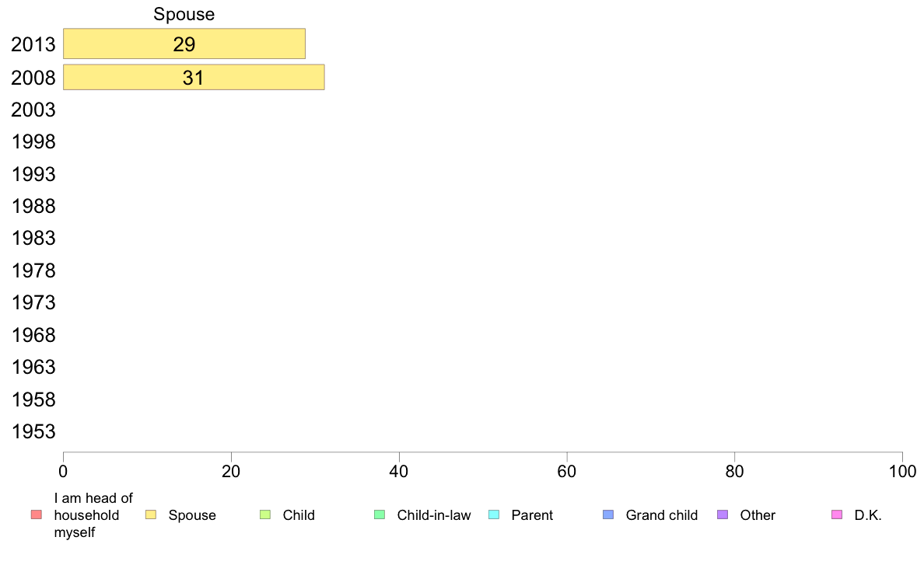Click the light green Child legend swatch
This screenshot has width=924, height=572.
click(x=265, y=514)
